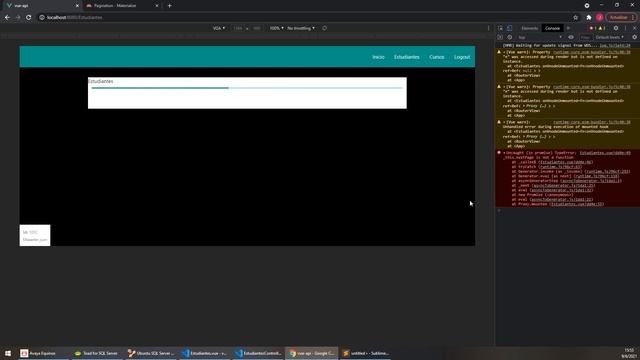Click the console prompt input line
The image size is (640, 360).
567,211
